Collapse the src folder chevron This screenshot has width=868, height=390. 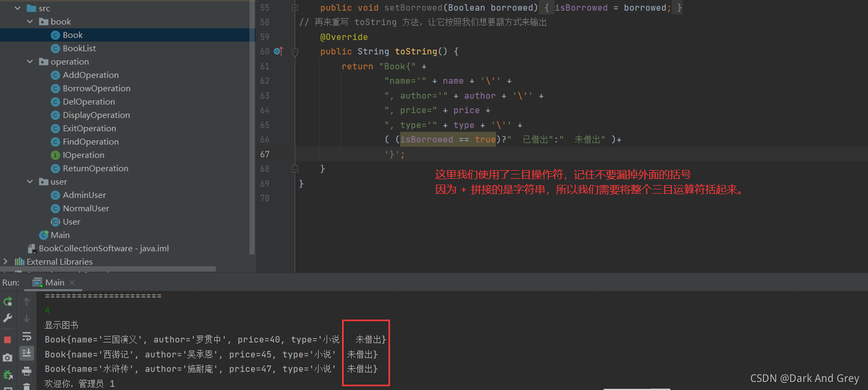[18, 9]
